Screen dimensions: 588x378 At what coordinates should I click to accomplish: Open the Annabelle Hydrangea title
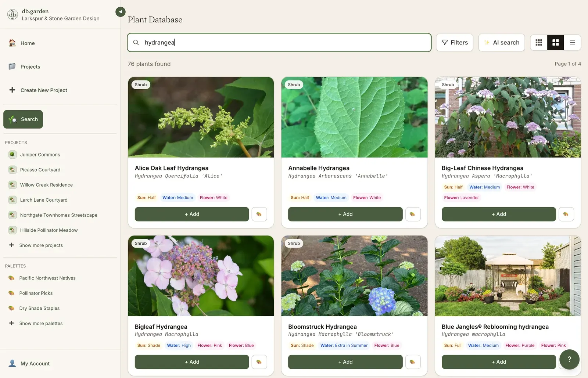point(319,168)
